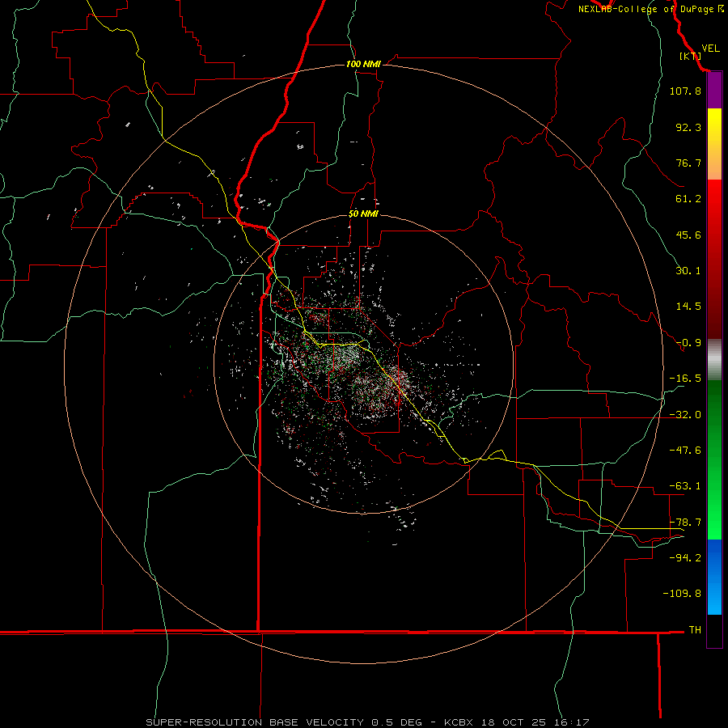Screen dimensions: 728x728
Task: Click the blue segment of velocity color bar
Action: 714,577
